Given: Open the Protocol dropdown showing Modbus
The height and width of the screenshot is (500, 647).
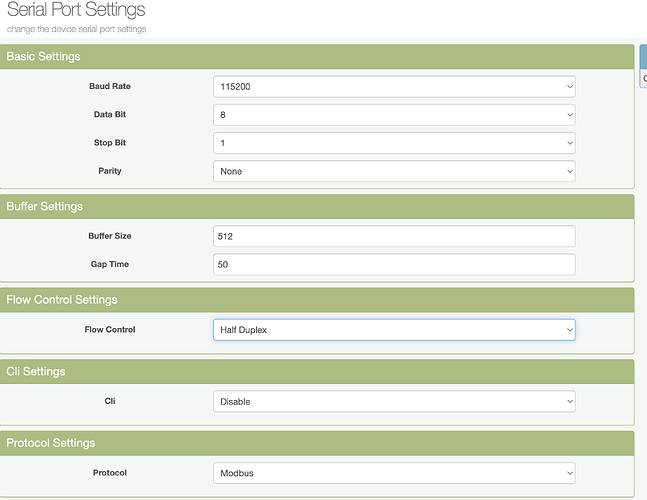Looking at the screenshot, I should [394, 473].
